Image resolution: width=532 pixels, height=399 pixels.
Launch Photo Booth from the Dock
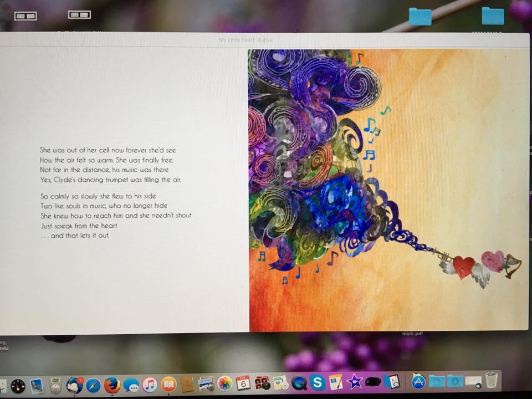click(x=262, y=383)
